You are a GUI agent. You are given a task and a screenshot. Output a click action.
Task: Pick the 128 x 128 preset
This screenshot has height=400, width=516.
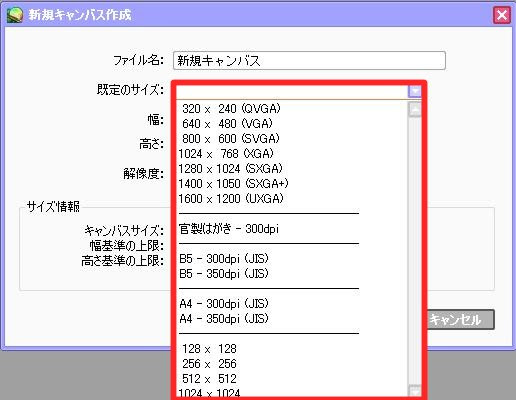point(209,349)
